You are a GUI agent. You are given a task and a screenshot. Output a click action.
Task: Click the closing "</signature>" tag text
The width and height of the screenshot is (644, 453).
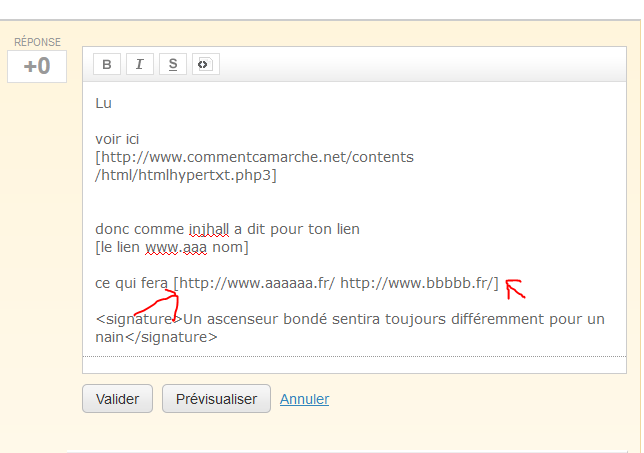170,337
